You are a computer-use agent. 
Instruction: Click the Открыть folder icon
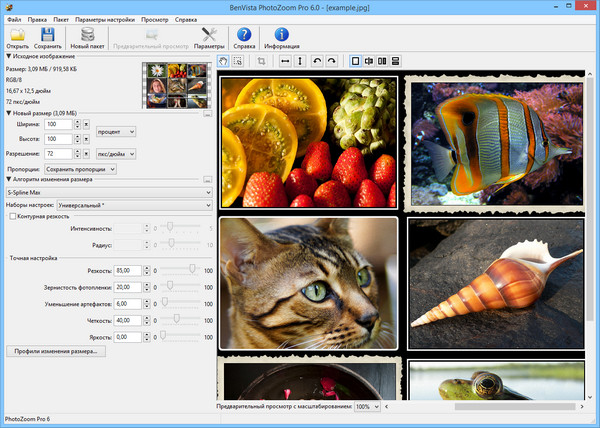(x=17, y=36)
